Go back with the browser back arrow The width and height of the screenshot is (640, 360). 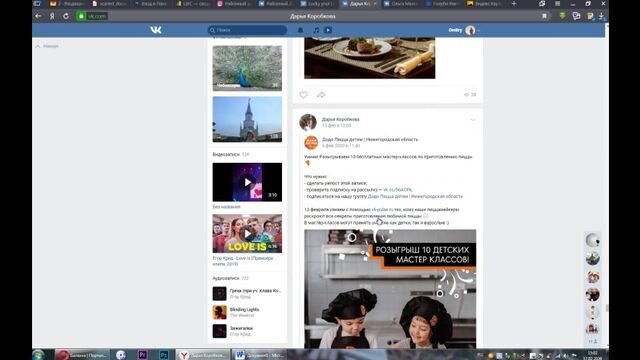click(38, 16)
